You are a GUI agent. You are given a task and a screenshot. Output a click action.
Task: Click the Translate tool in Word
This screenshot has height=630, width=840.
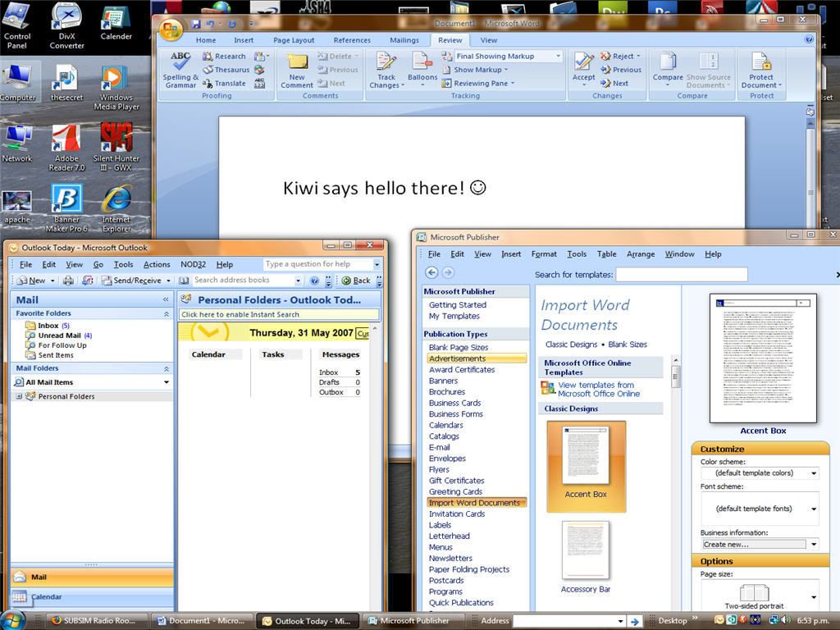[x=224, y=83]
